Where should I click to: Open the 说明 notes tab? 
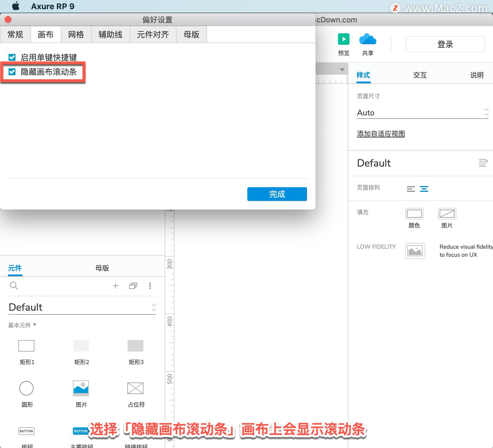coord(477,75)
